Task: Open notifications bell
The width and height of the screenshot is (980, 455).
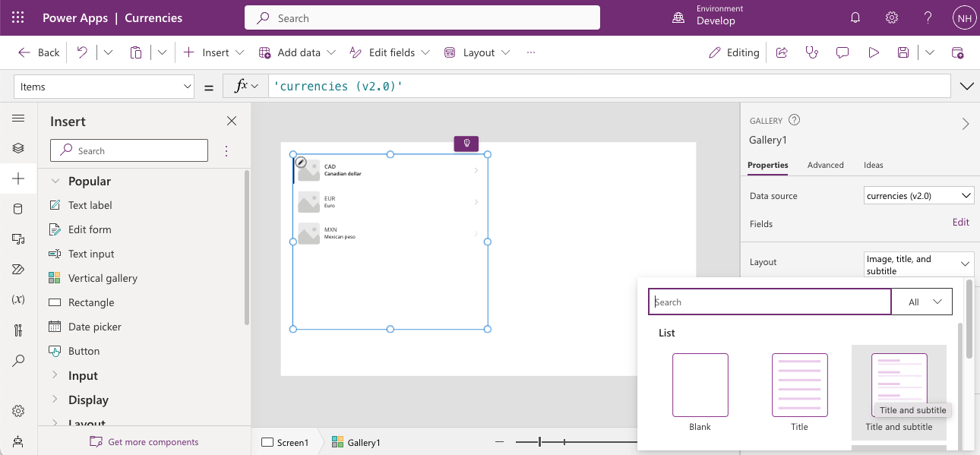Action: click(x=855, y=17)
